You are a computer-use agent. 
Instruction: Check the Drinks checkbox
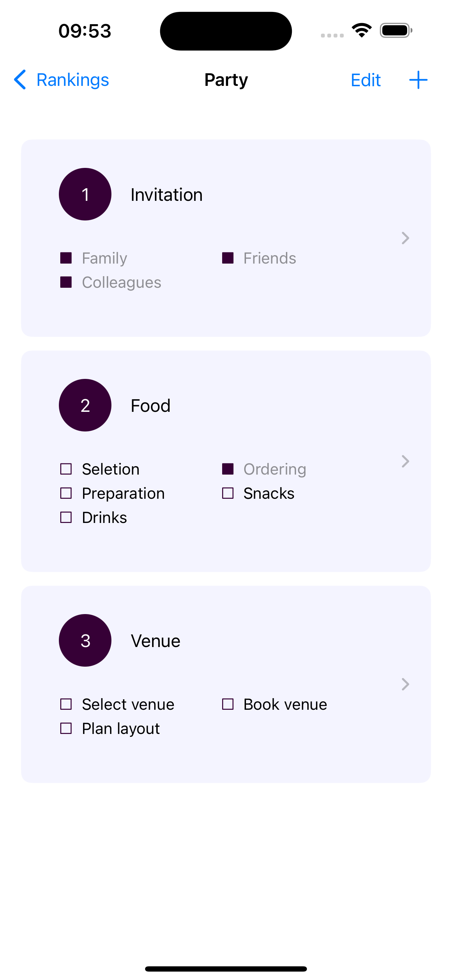[66, 517]
